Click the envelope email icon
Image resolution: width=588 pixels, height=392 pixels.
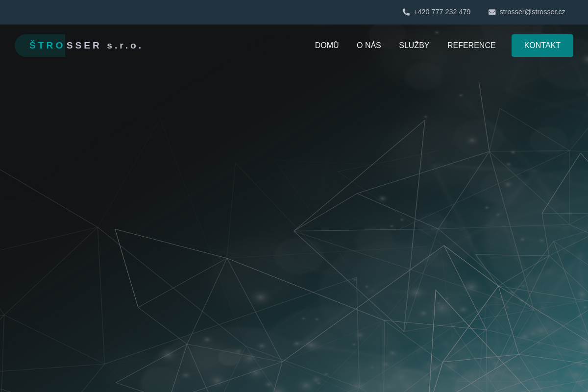492,12
